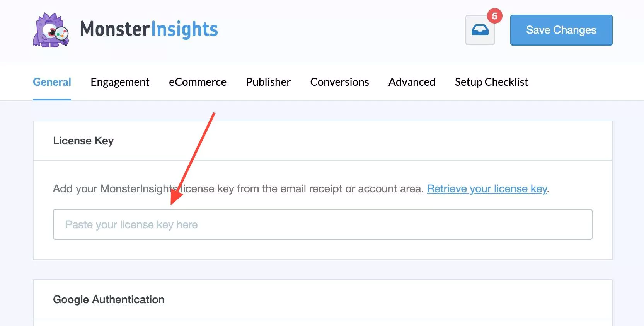This screenshot has width=644, height=326.
Task: Select the Publisher tab
Action: click(x=268, y=82)
